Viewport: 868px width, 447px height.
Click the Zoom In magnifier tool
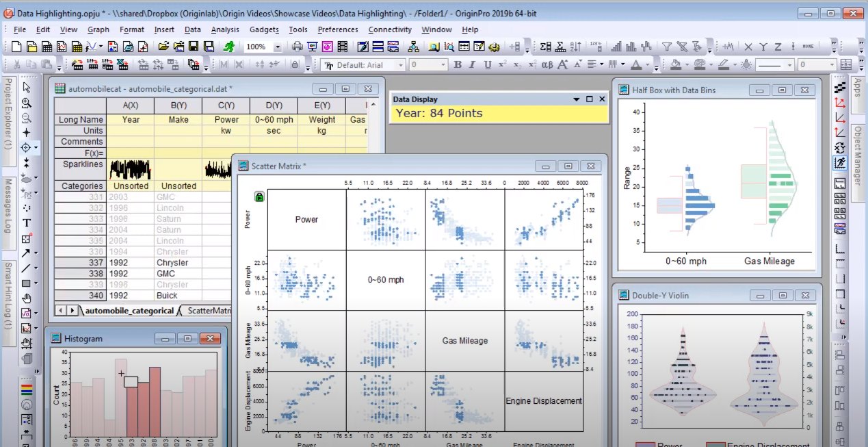coord(27,103)
